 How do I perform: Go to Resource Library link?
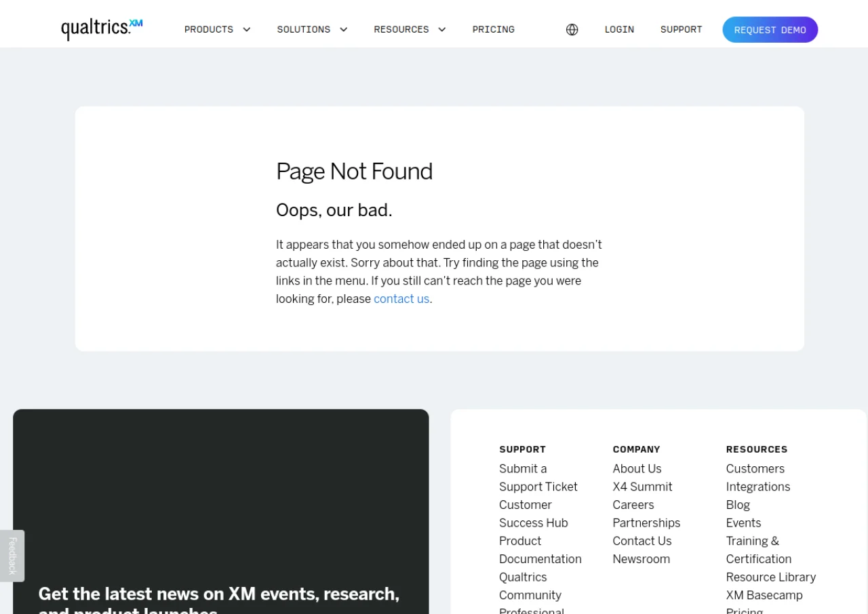tap(771, 577)
